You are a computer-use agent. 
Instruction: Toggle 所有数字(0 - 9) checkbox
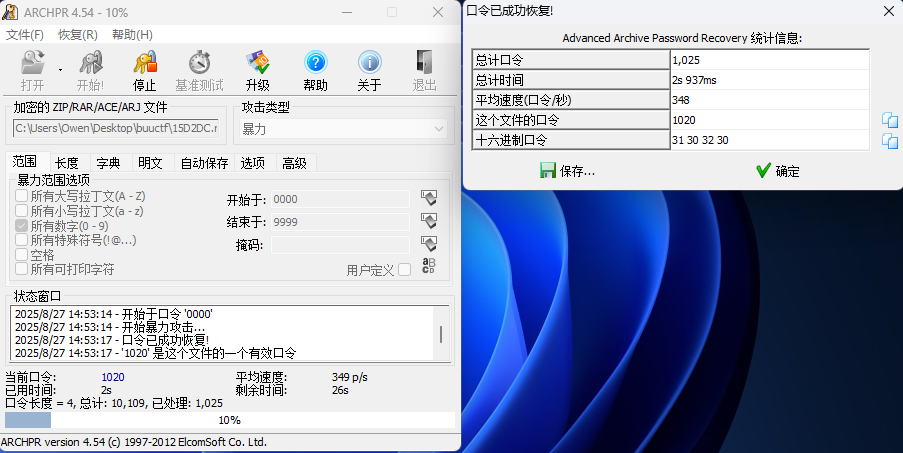(x=21, y=226)
